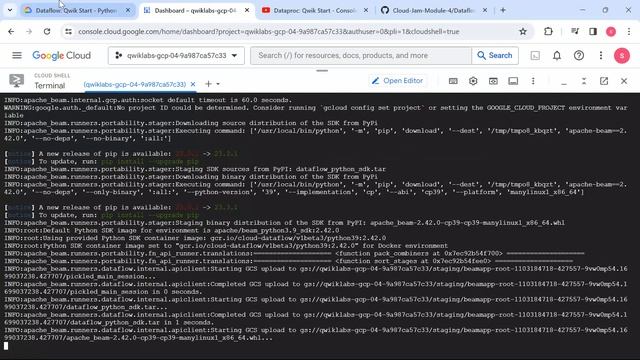This screenshot has height=360, width=640.
Task: Switch to the Dataproc Qwik Start YouTube tab
Action: (314, 10)
